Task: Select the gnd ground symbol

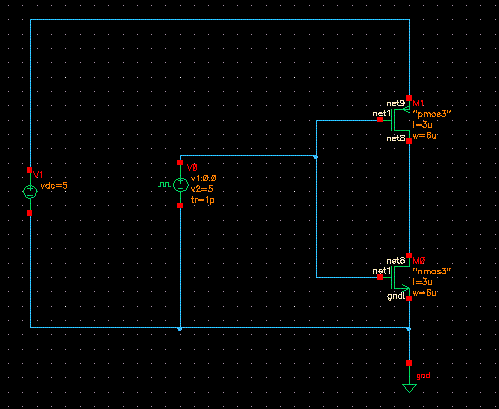Action: point(409,388)
